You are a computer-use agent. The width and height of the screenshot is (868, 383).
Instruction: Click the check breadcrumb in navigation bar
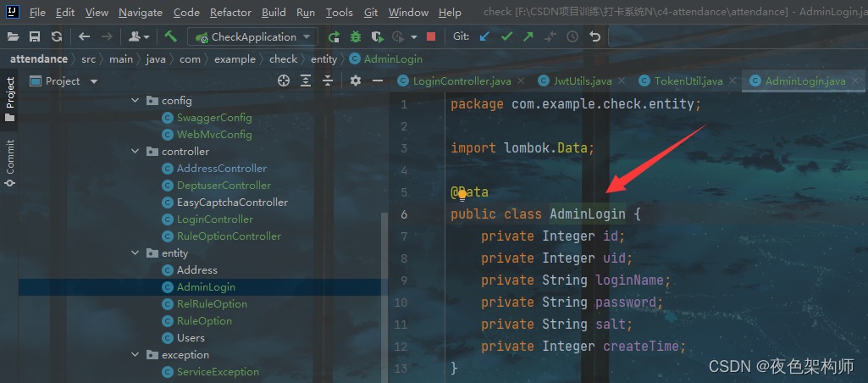pyautogui.click(x=283, y=59)
